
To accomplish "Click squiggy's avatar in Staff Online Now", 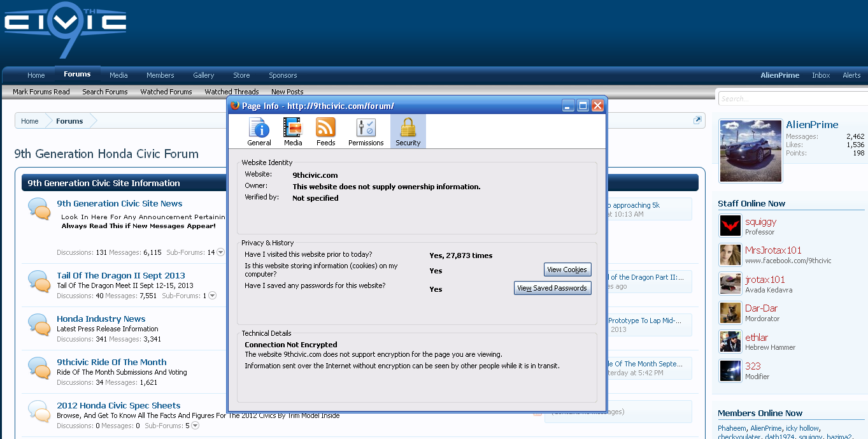I will pos(730,226).
